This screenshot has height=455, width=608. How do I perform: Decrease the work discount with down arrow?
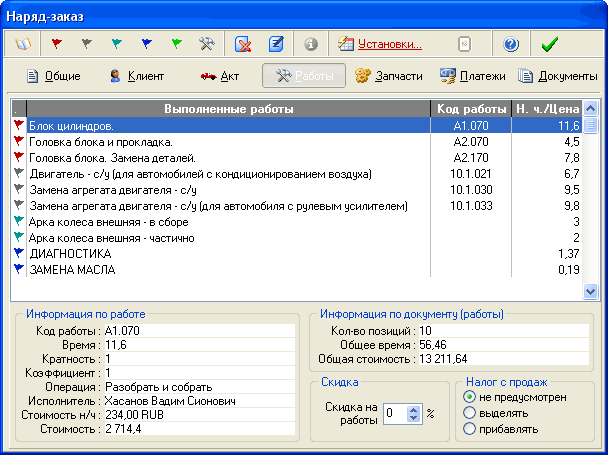tap(414, 418)
